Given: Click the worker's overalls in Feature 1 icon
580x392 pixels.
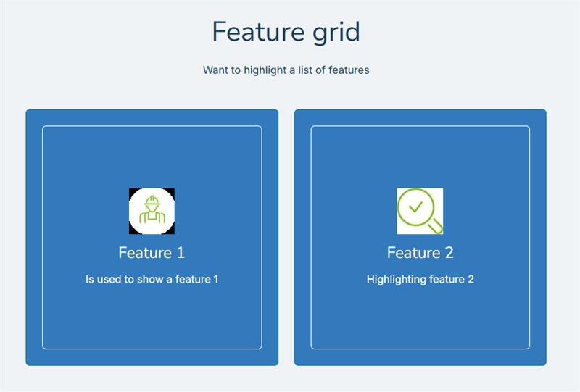Looking at the screenshot, I should [x=152, y=217].
